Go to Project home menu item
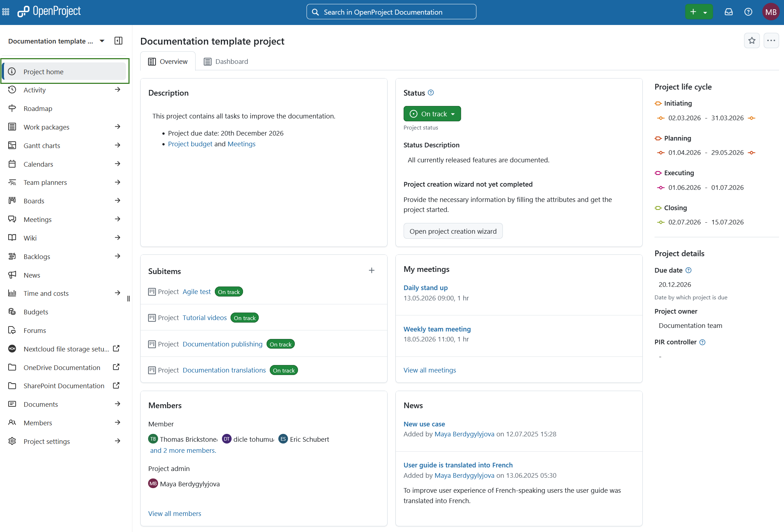Image resolution: width=784 pixels, height=532 pixels. coord(65,71)
